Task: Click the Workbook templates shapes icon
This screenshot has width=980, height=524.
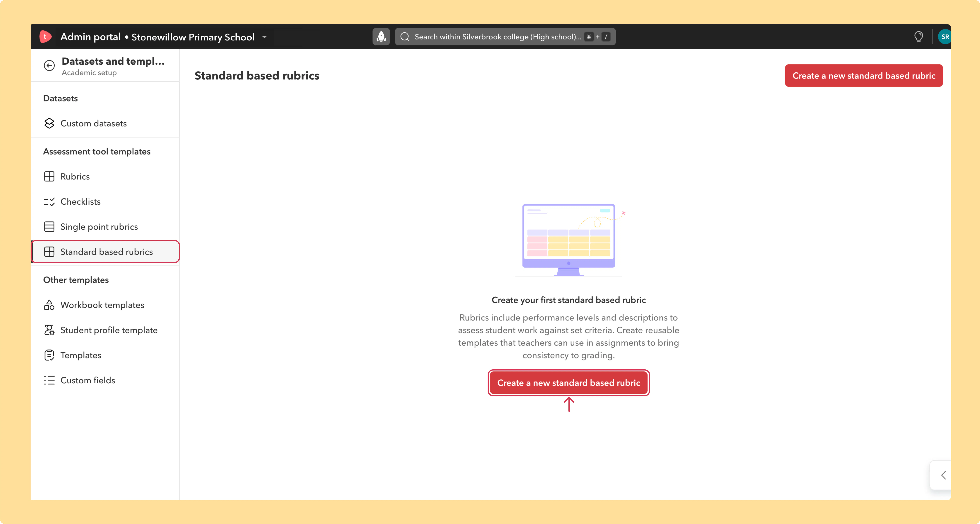Action: pos(49,305)
